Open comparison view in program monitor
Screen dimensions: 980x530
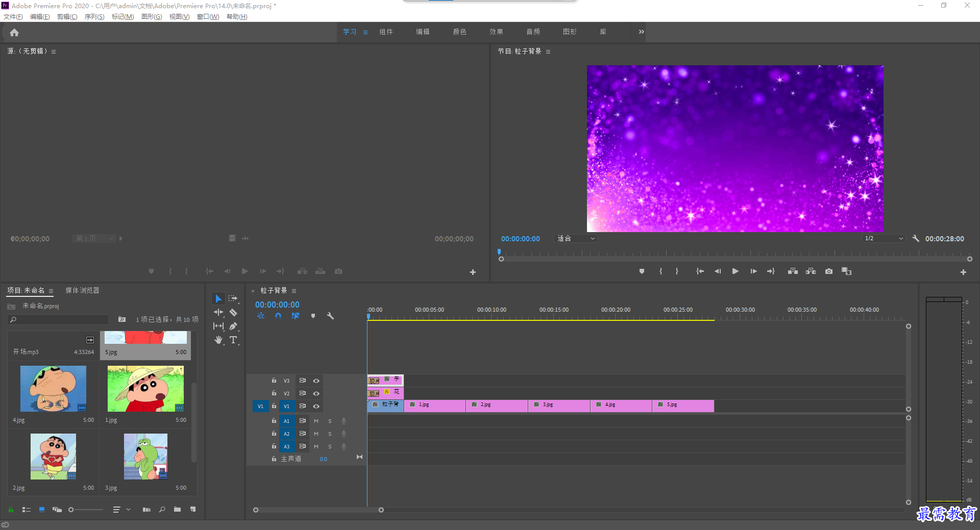click(x=846, y=271)
